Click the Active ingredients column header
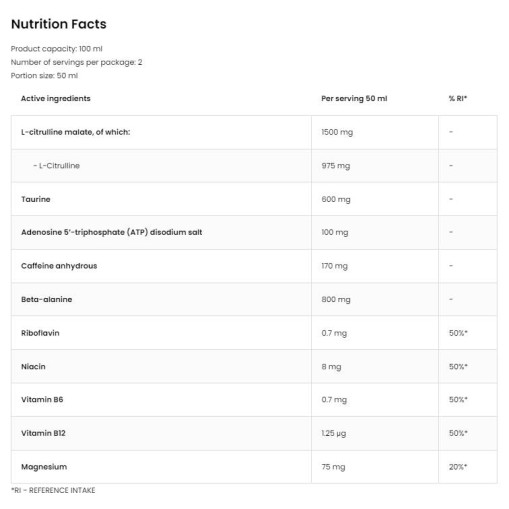509x509 pixels. [56, 98]
